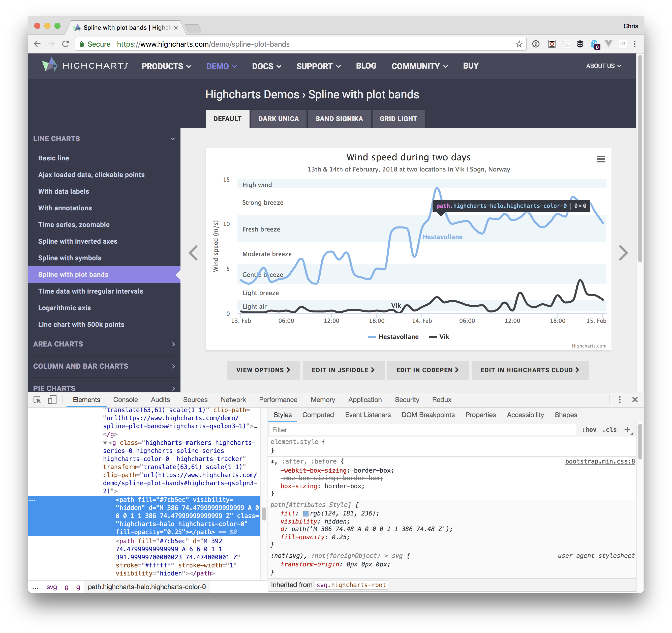Screen dimensions: 672x633
Task: Activate the DevTools inspect element tool
Action: pyautogui.click(x=37, y=400)
